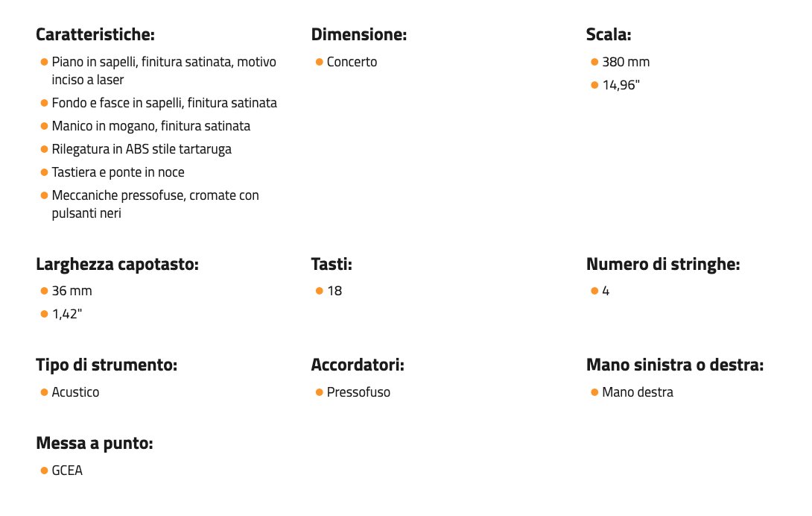Viewport: 812px width, 516px height.
Task: Click the "Numero di stringhe:" heading
Action: (x=663, y=264)
